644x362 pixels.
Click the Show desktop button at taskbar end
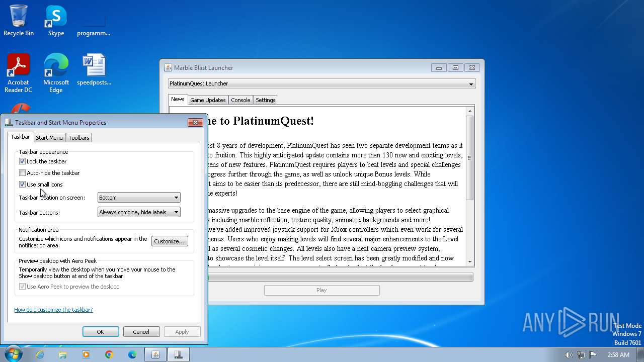[640, 354]
